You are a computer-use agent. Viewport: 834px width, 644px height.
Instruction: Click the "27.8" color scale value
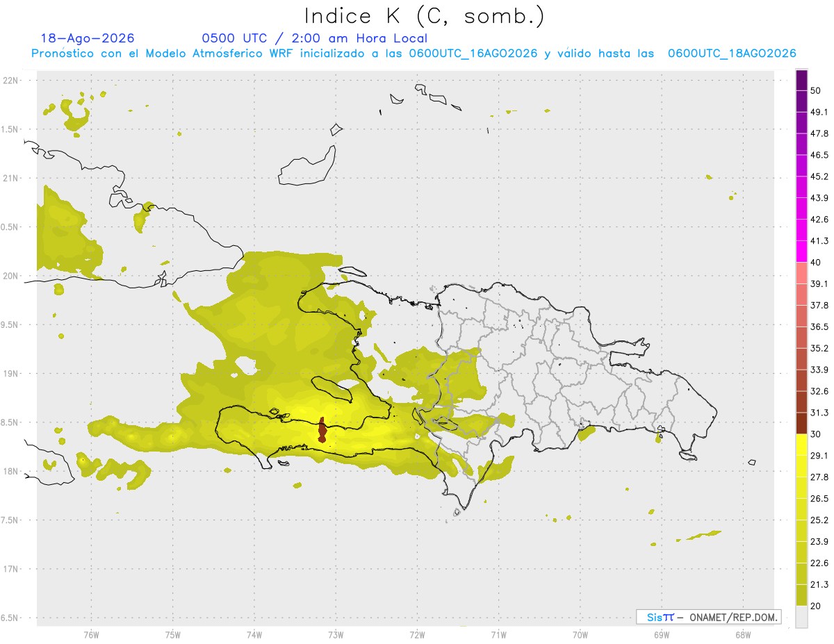[819, 477]
